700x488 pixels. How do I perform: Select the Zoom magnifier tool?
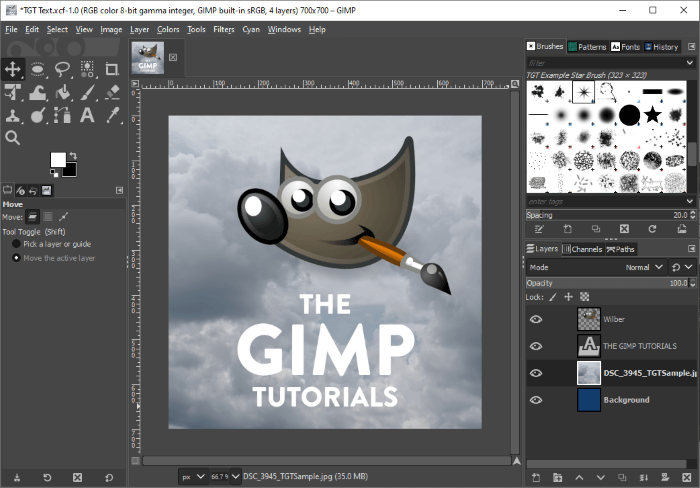tap(12, 138)
